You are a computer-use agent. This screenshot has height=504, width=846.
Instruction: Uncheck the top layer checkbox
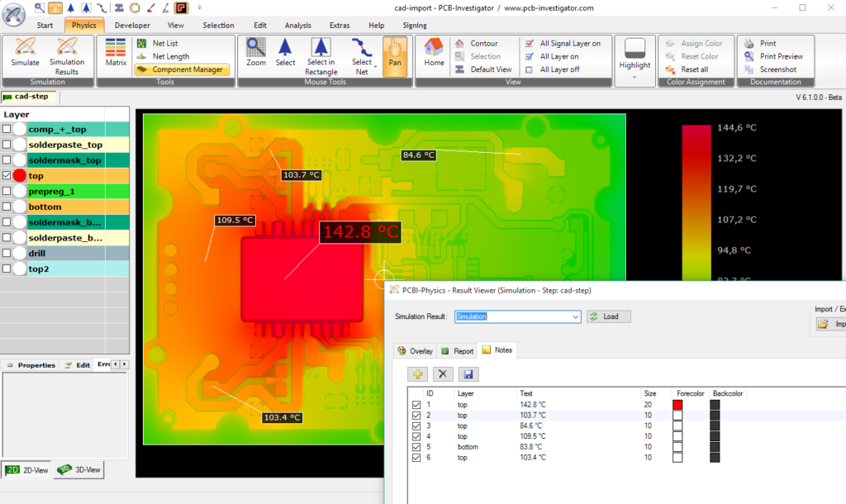tap(7, 175)
